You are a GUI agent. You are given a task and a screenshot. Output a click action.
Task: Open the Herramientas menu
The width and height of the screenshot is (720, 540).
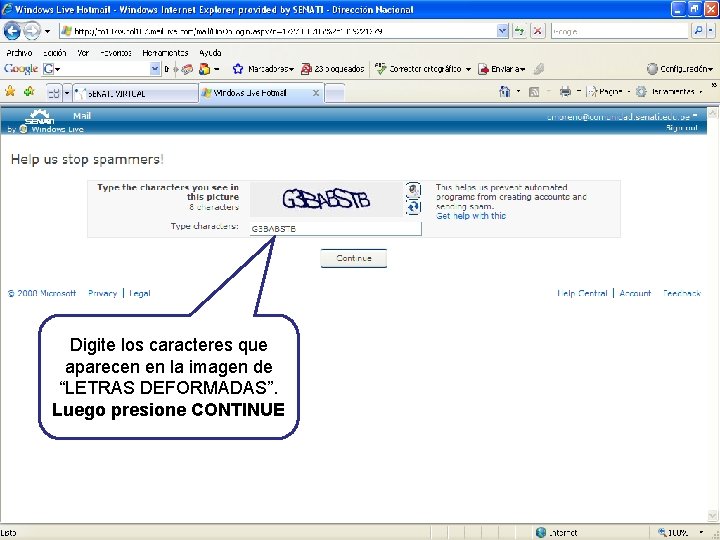(165, 53)
